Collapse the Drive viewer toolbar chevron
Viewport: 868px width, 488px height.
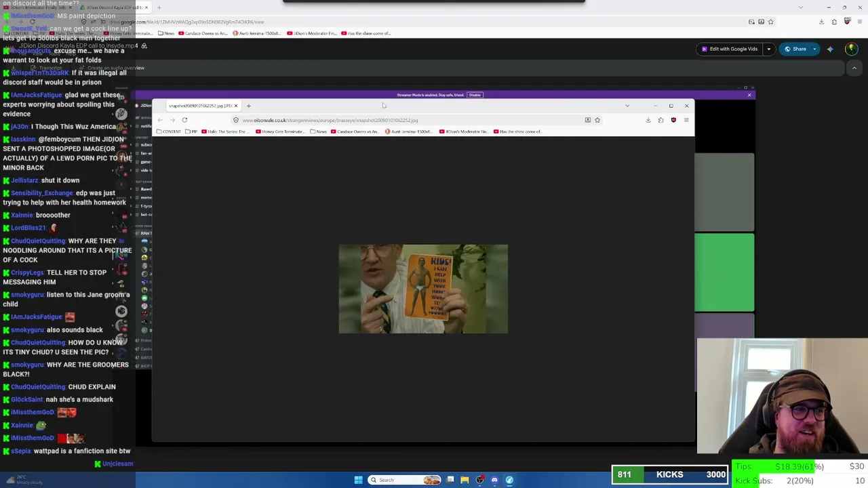854,68
